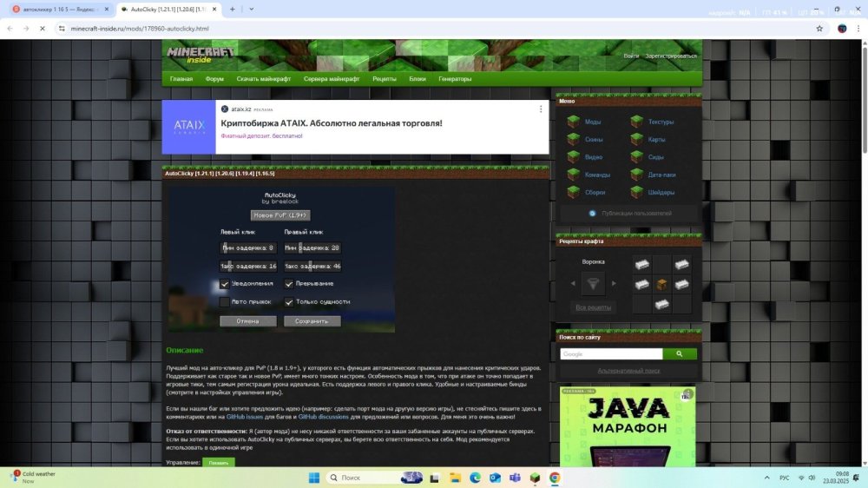Click the green Показать button near Управление
This screenshot has width=868, height=488.
pos(219,463)
